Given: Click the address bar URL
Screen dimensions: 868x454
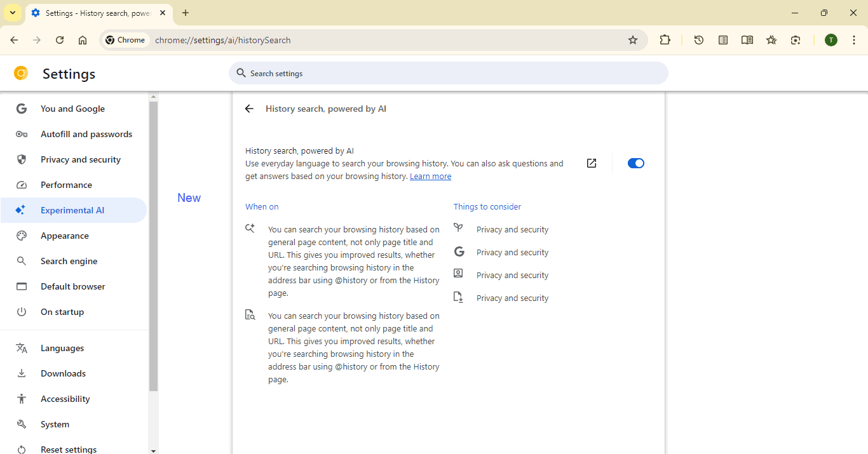Looking at the screenshot, I should (223, 40).
